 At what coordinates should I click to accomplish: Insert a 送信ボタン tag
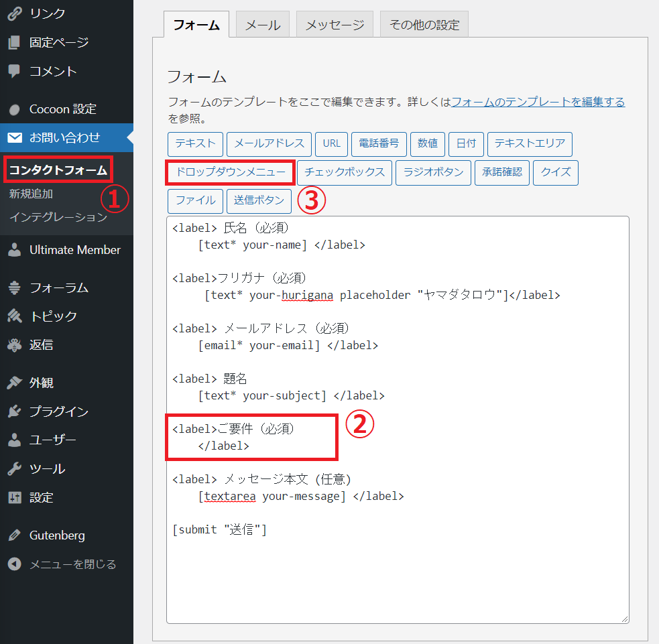pos(259,201)
